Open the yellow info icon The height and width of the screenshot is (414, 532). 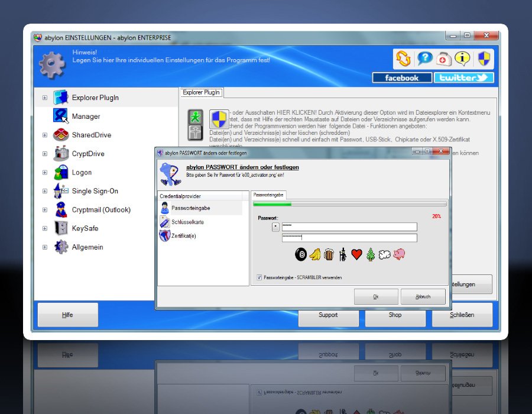(x=463, y=59)
